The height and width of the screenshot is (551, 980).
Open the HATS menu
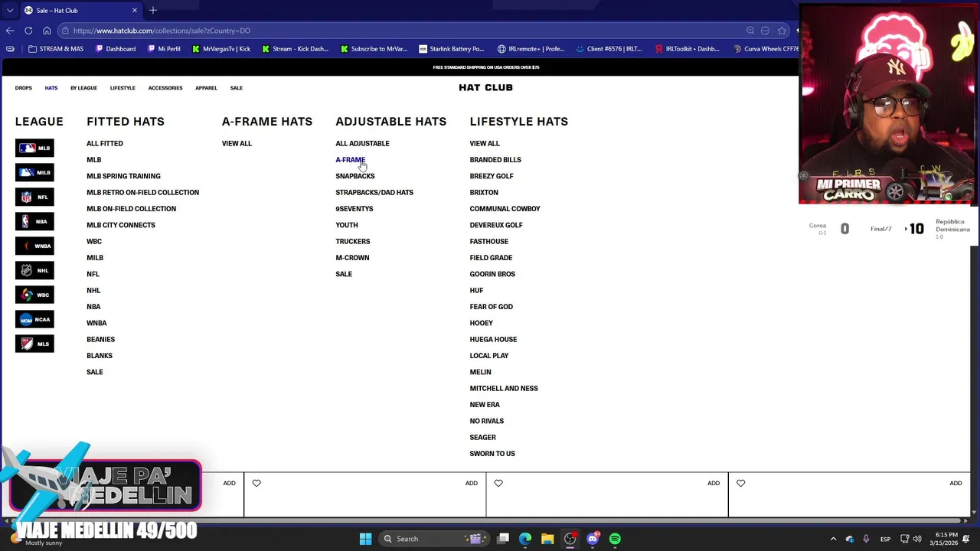[x=51, y=88]
